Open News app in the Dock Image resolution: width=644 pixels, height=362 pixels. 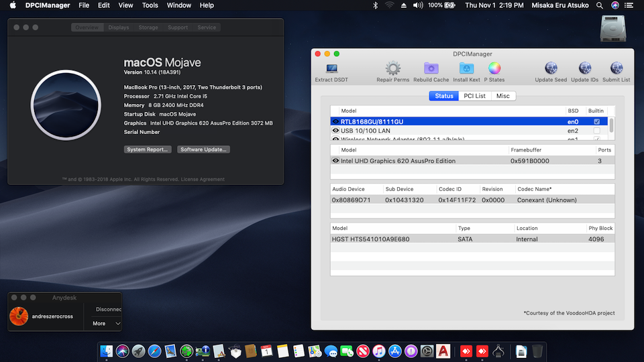click(363, 351)
